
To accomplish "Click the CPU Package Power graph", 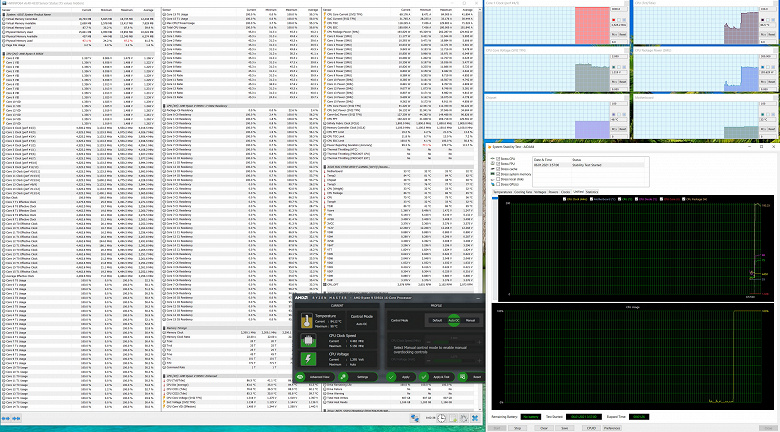I will pos(696,72).
